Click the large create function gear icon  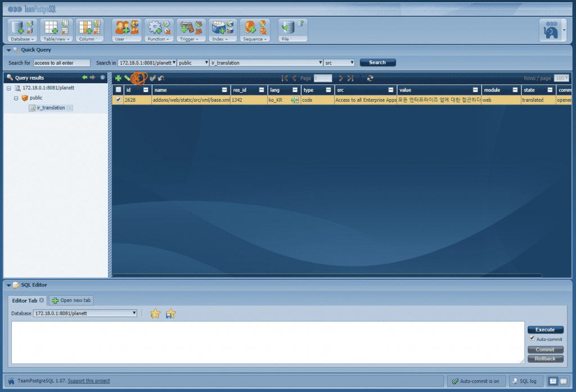[x=155, y=28]
